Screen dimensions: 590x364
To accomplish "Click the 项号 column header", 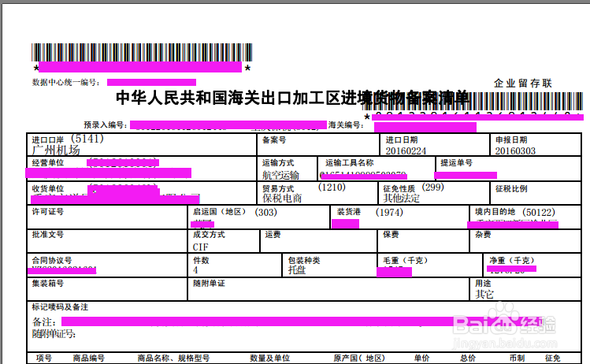I will [44, 358].
